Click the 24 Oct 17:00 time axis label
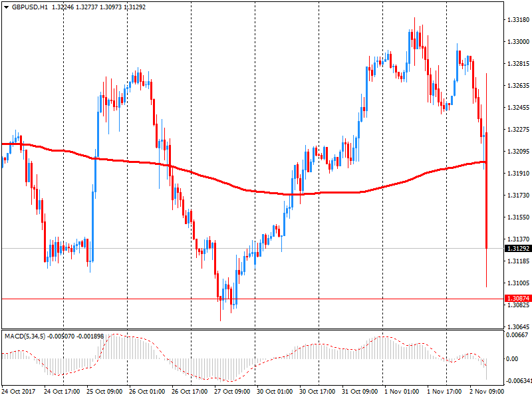This screenshot has width=532, height=399. click(62, 391)
